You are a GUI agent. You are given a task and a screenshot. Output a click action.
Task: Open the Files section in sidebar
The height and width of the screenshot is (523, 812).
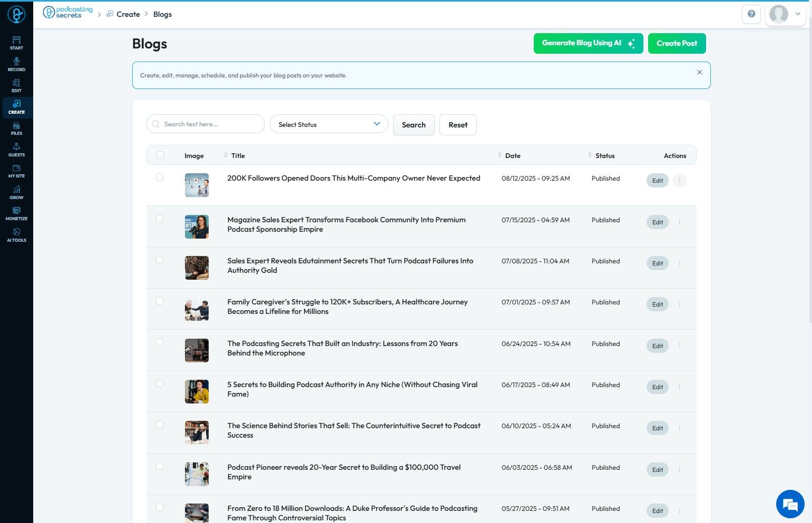[16, 129]
